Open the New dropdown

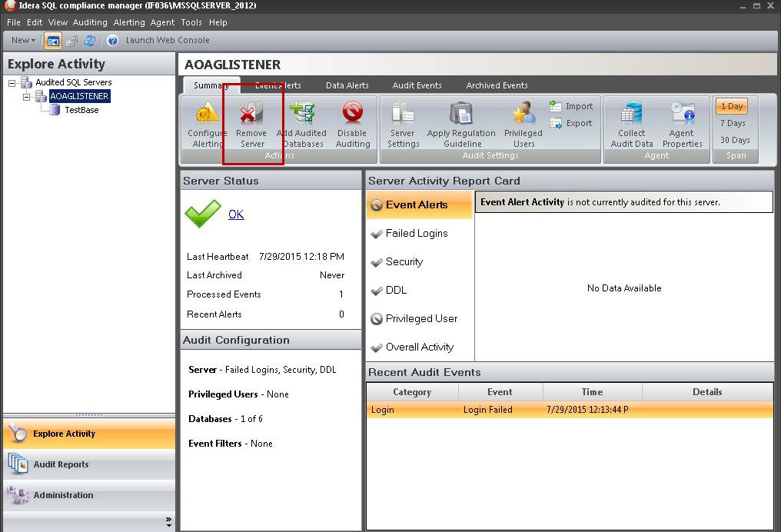tap(23, 40)
